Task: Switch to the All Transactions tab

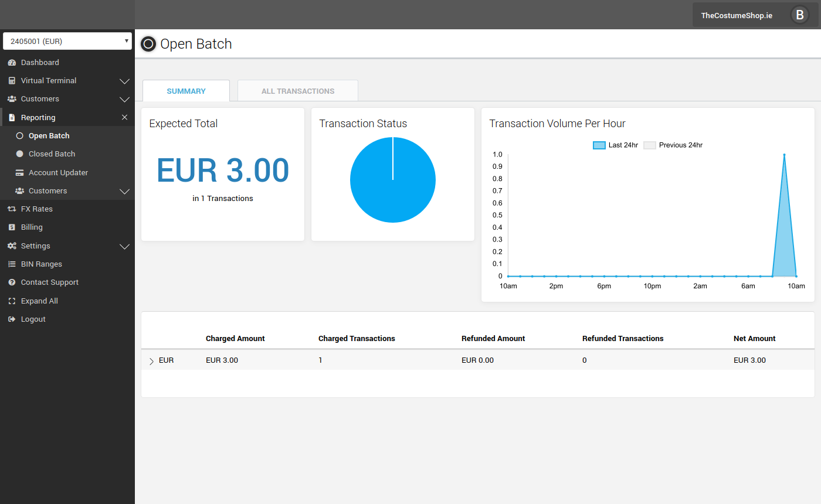Action: click(298, 91)
